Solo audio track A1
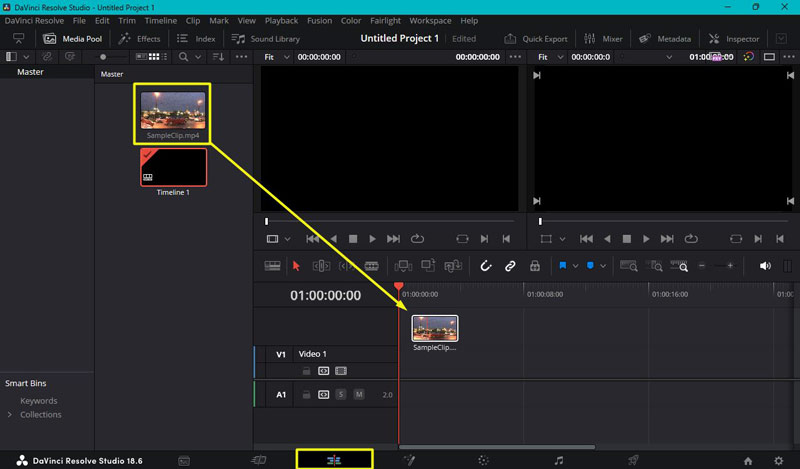The image size is (800, 469). [x=341, y=395]
